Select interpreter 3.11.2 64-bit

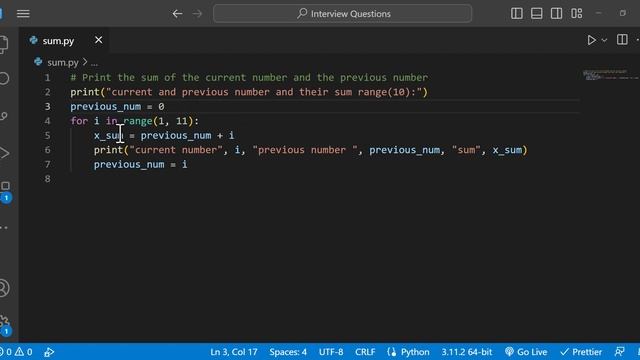click(467, 352)
